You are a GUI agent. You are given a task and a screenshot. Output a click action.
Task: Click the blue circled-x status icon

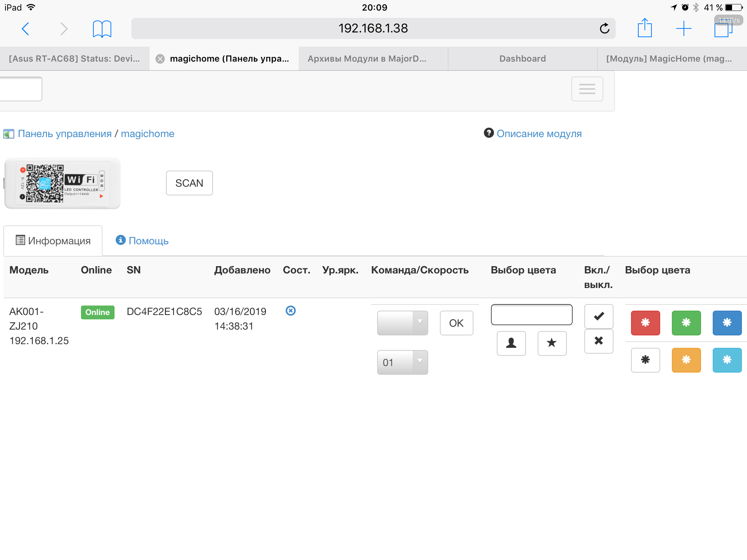[291, 311]
